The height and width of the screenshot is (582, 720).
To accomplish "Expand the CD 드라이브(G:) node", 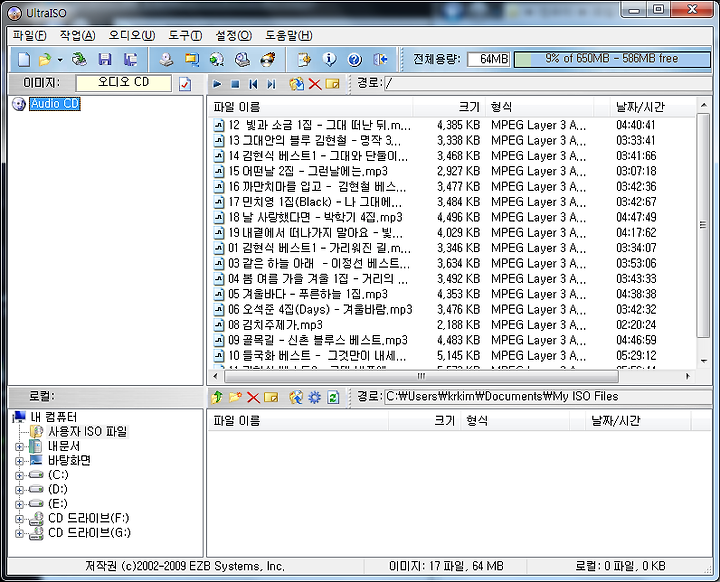I will pyautogui.click(x=19, y=533).
